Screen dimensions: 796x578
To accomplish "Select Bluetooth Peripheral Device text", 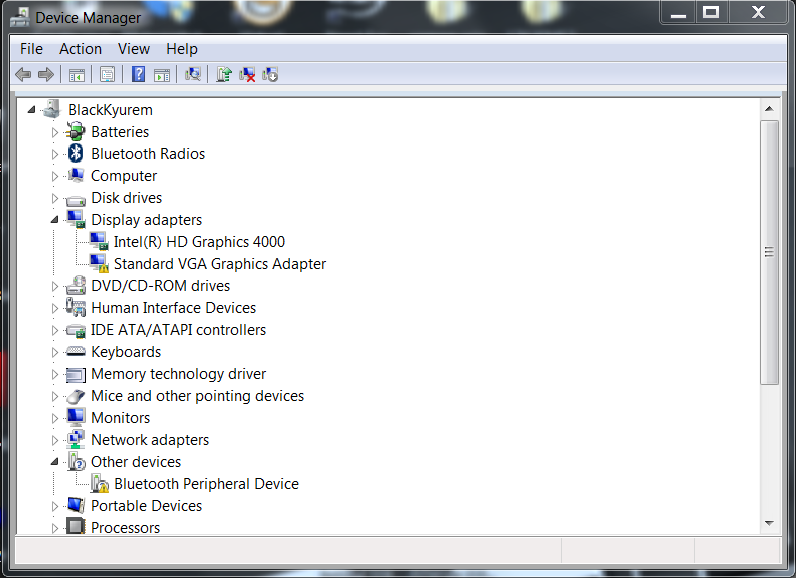I will coord(206,484).
